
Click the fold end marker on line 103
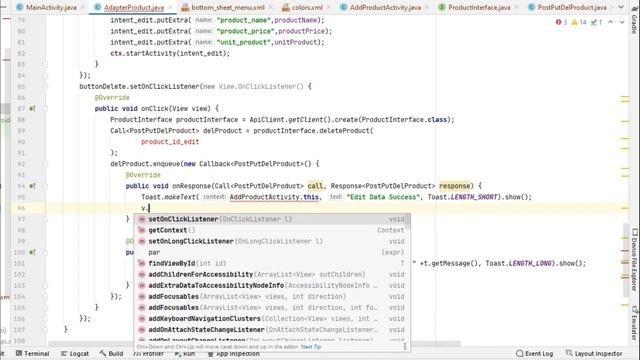tap(45, 286)
